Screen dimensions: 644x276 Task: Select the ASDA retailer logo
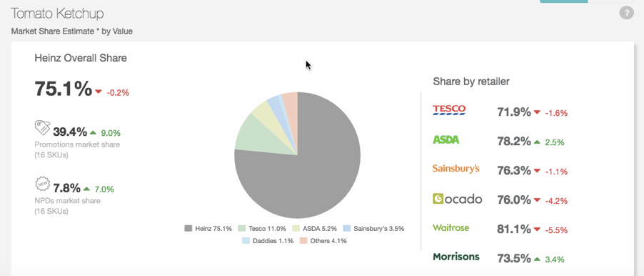(x=446, y=140)
